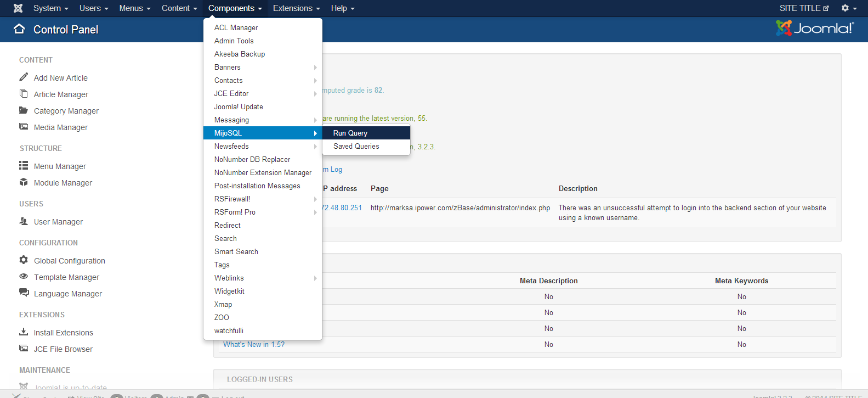868x398 pixels.
Task: Choose Smart Search from Components menu
Action: point(263,251)
